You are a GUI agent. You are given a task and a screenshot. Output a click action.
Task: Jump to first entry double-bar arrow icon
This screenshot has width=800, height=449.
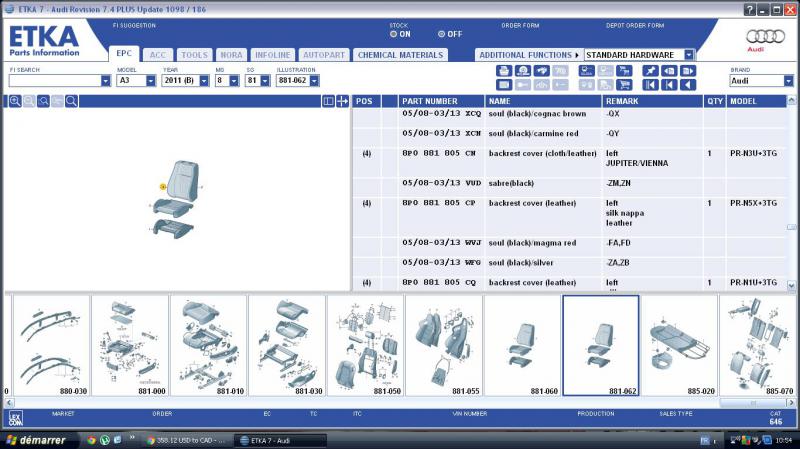(x=650, y=85)
